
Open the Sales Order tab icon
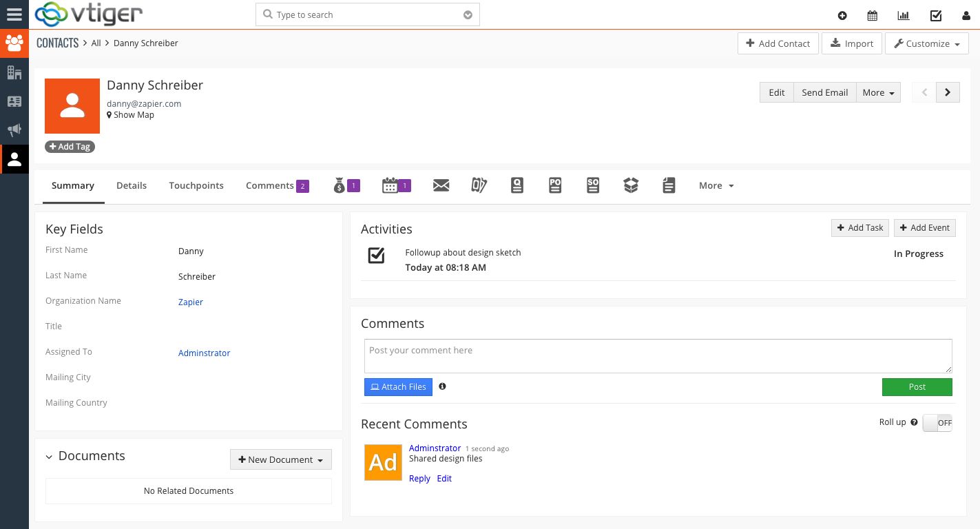pos(593,185)
